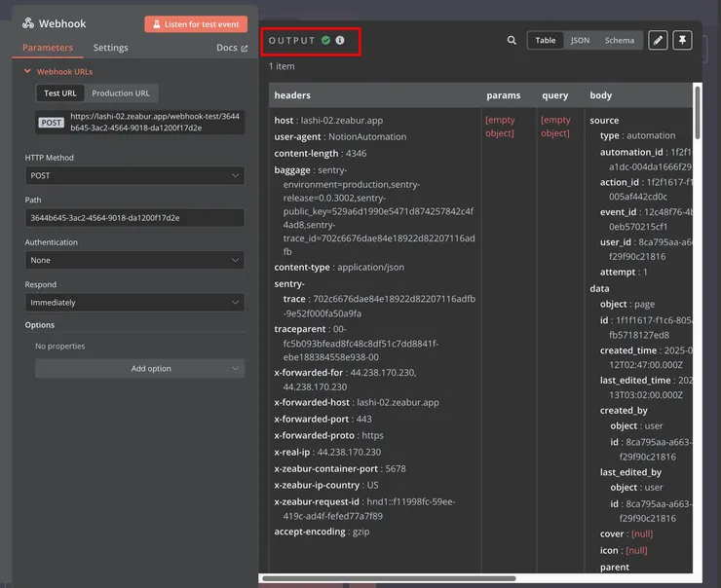
Task: Open the HTTP Method dropdown
Action: (134, 176)
